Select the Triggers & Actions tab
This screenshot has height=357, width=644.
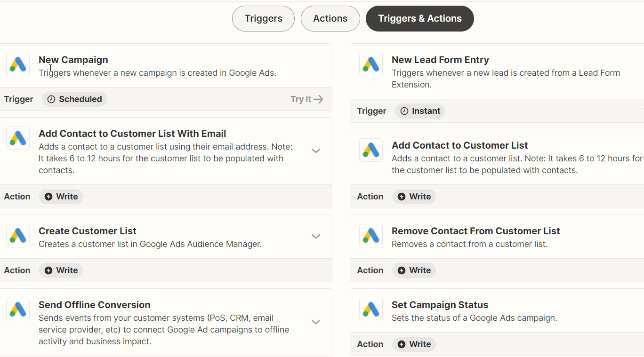pyautogui.click(x=419, y=19)
